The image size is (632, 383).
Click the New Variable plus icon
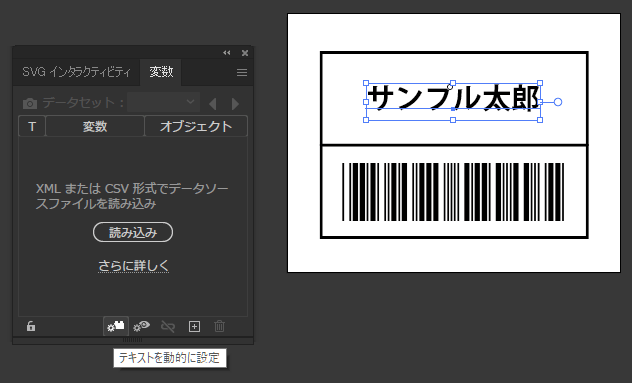194,327
